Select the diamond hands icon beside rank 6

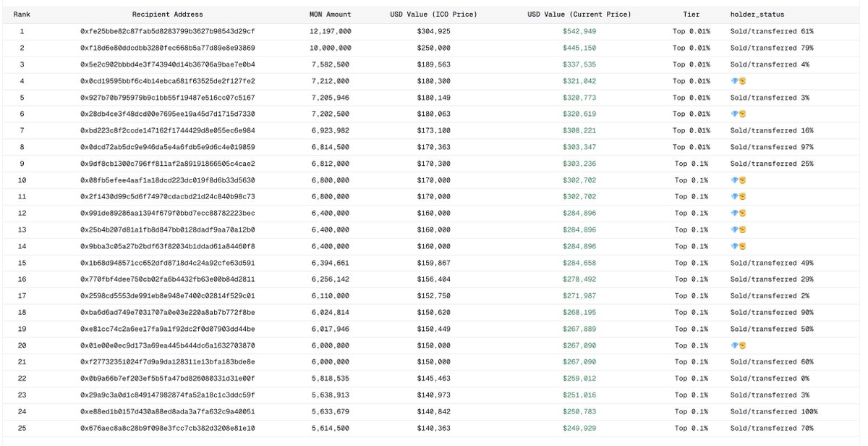(x=736, y=114)
